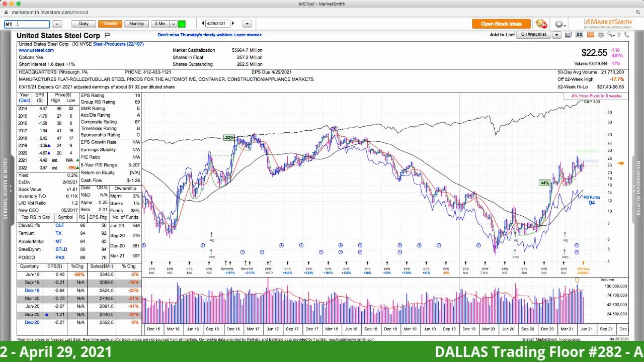Click the 44% green base label on chart
The width and height of the screenshot is (644, 362).
[x=544, y=183]
